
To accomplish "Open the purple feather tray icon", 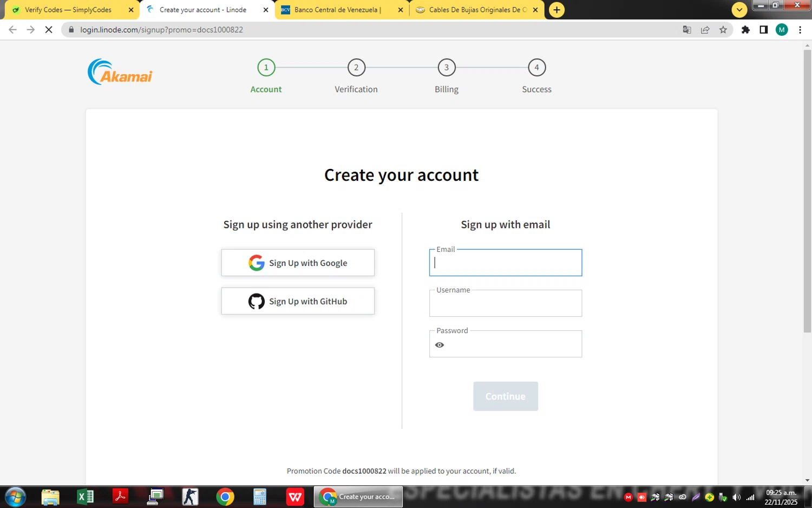I will pyautogui.click(x=696, y=497).
